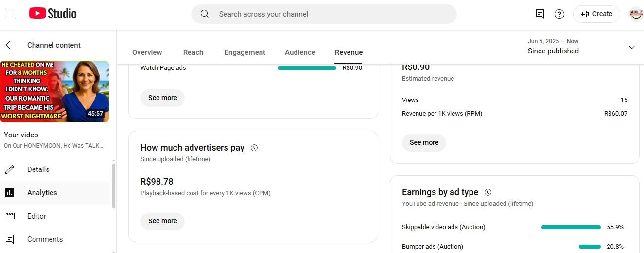Open the Engagement tab

(x=244, y=52)
